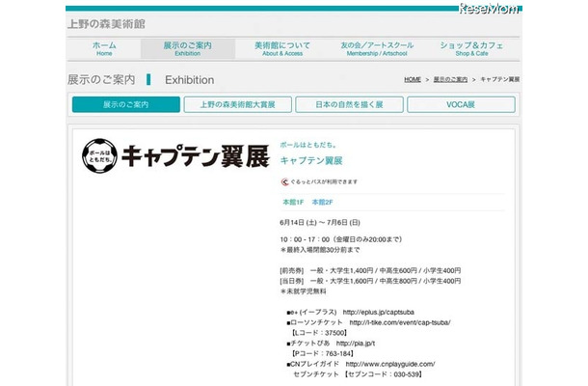Screen dimensions: 588x386
Task: Click the キャプテン翼展 large logo title
Action: click(x=196, y=155)
